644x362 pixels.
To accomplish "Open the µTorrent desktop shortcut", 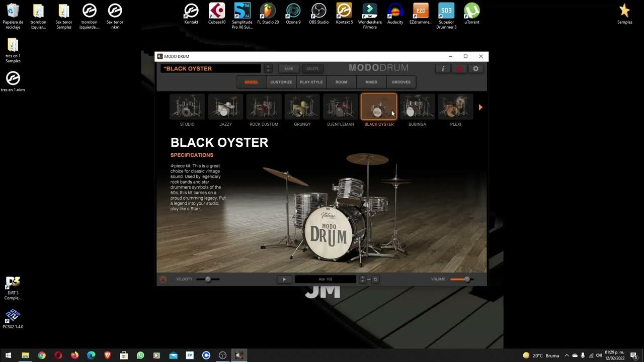I will click(x=471, y=14).
